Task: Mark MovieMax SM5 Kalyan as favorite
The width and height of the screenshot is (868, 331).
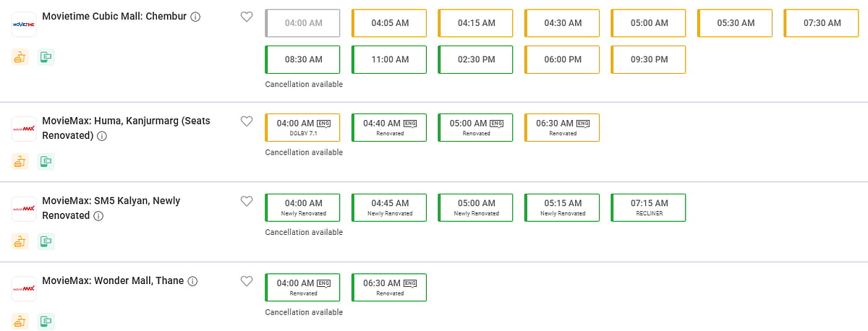Action: click(x=247, y=201)
